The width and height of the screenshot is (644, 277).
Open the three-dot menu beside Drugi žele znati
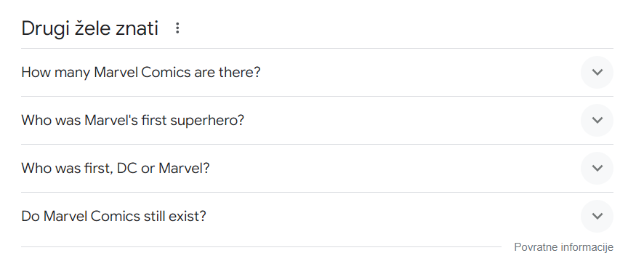point(177,28)
